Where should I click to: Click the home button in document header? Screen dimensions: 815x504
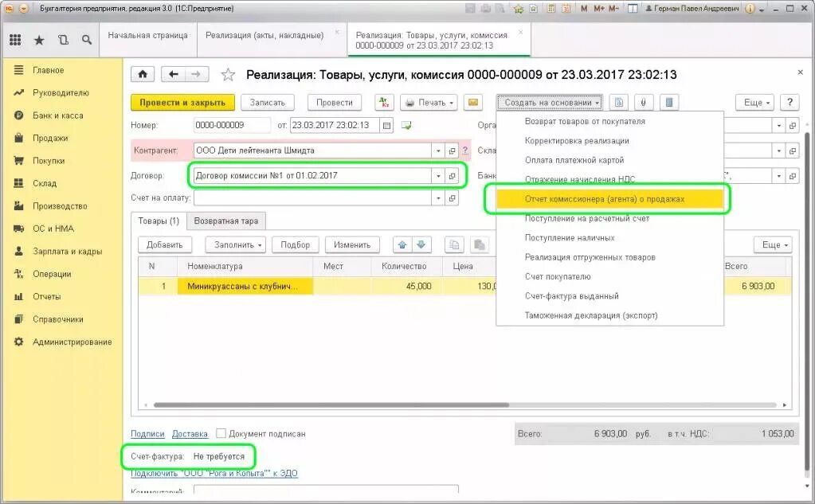(x=143, y=74)
